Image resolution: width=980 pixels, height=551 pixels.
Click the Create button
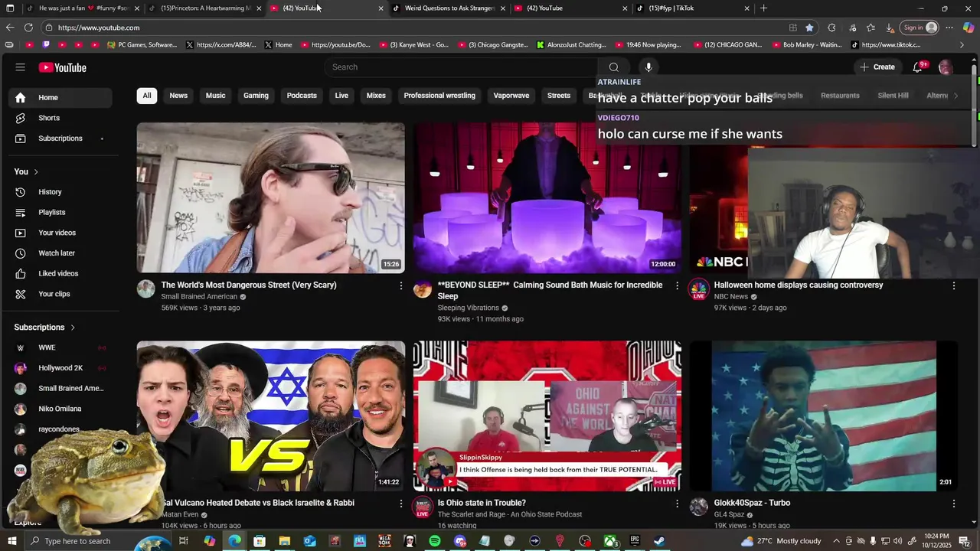tap(877, 67)
